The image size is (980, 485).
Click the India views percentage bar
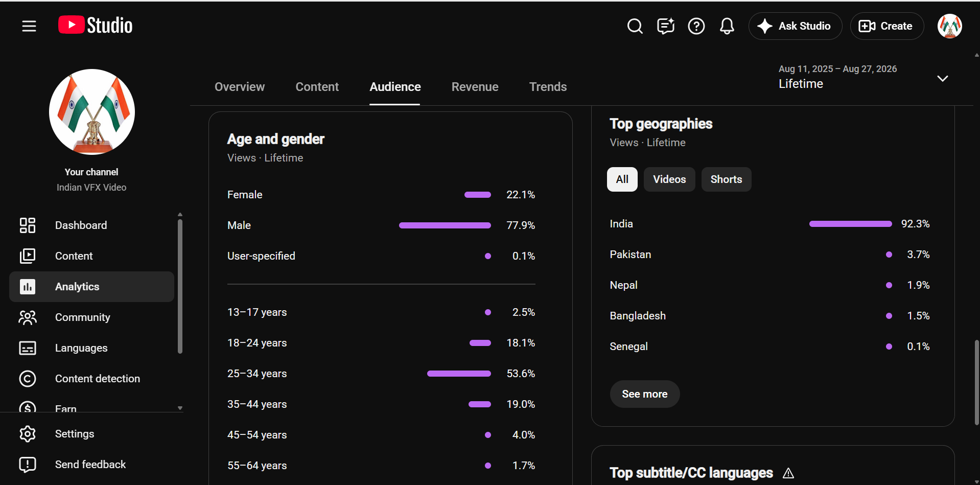click(851, 224)
